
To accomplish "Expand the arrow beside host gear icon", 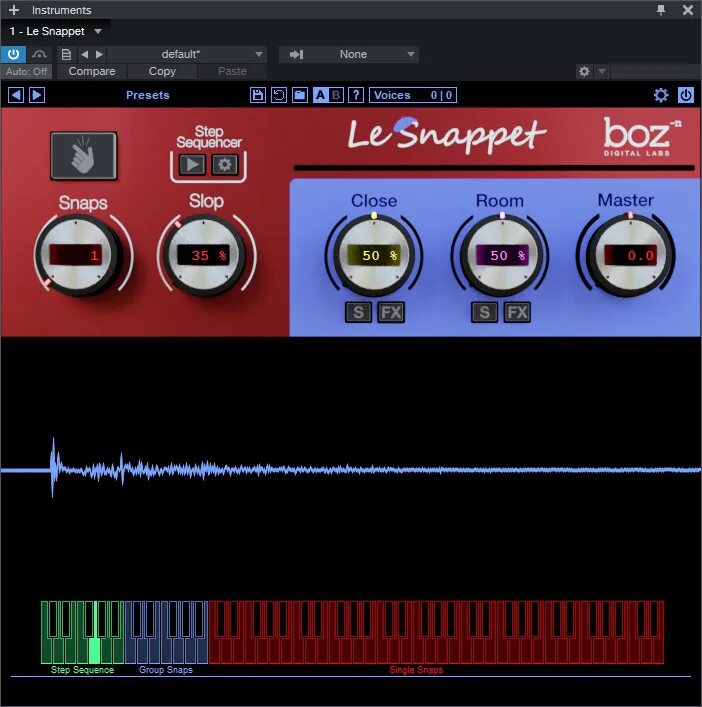I will pyautogui.click(x=602, y=71).
